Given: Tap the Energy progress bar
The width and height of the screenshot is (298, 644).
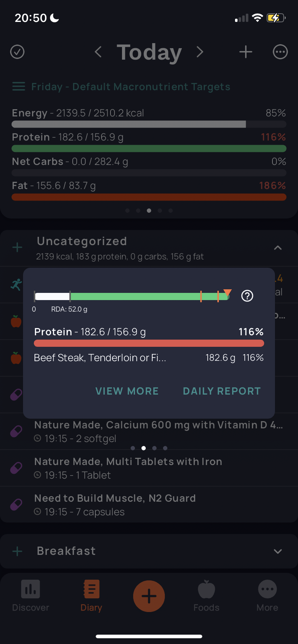Looking at the screenshot, I should click(149, 124).
